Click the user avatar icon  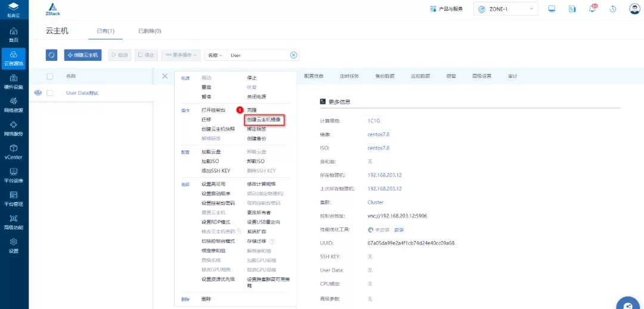point(634,9)
